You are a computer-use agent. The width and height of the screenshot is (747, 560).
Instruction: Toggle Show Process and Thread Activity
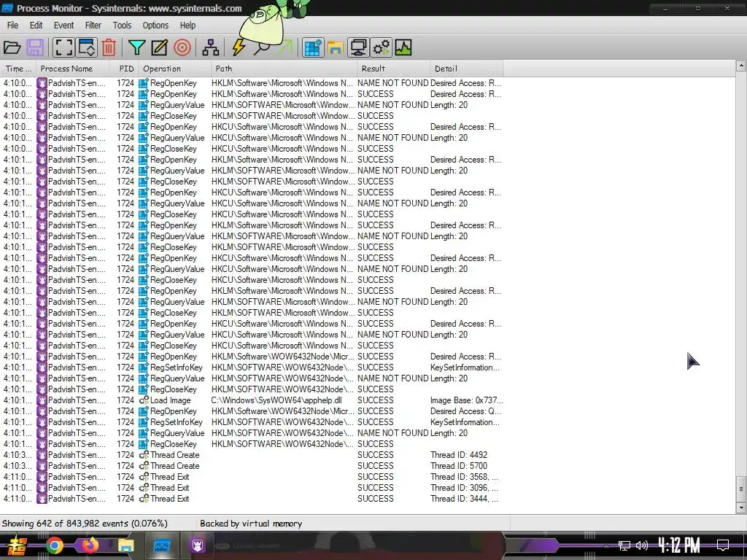click(x=381, y=47)
